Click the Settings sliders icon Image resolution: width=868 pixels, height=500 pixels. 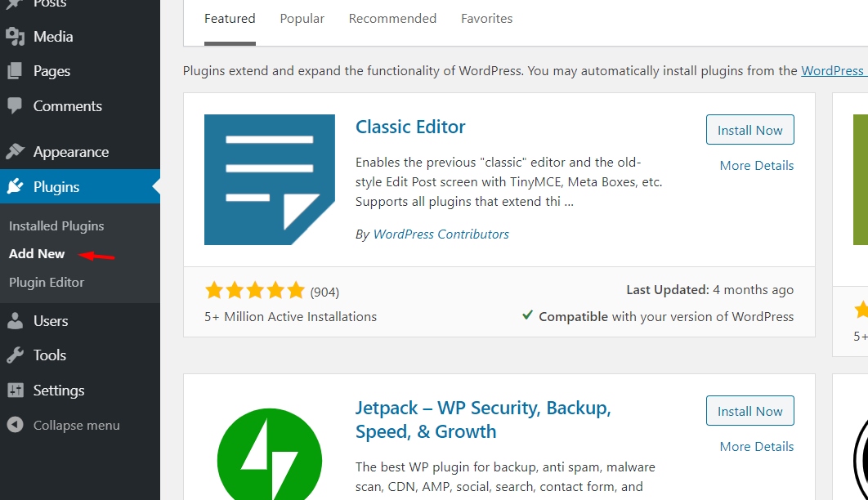point(15,390)
